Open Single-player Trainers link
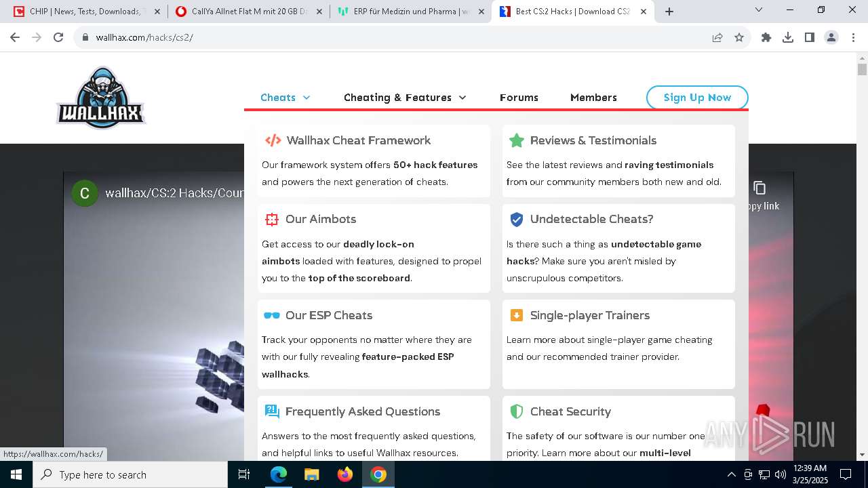The height and width of the screenshot is (488, 868). pyautogui.click(x=590, y=315)
